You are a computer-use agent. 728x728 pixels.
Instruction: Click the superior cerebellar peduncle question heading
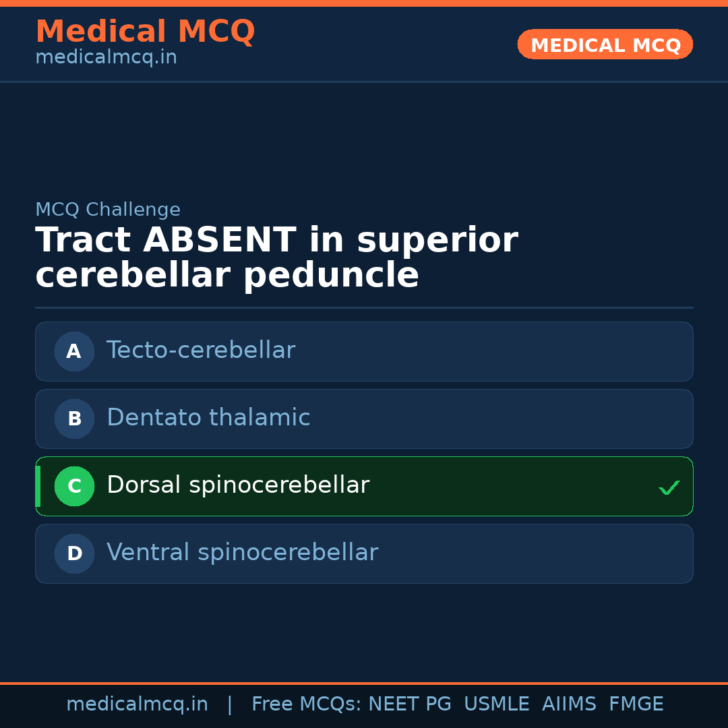pyautogui.click(x=276, y=258)
